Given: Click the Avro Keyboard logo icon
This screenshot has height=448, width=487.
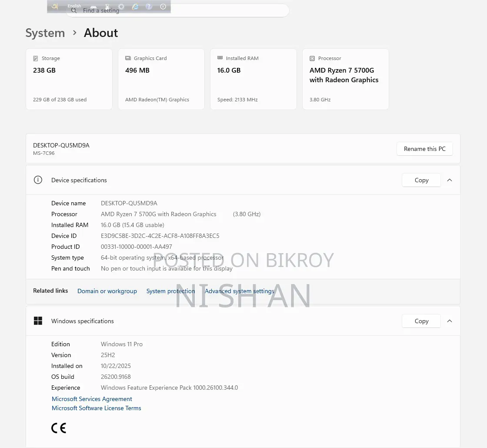Looking at the screenshot, I should pos(55,6).
